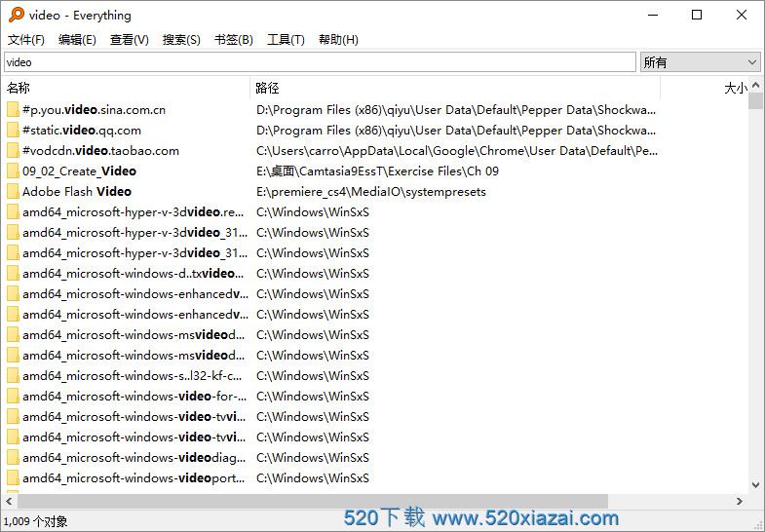The width and height of the screenshot is (765, 532).
Task: Select amd64_microsoft-windows-s..l32-kf-c file name
Action: tap(133, 376)
